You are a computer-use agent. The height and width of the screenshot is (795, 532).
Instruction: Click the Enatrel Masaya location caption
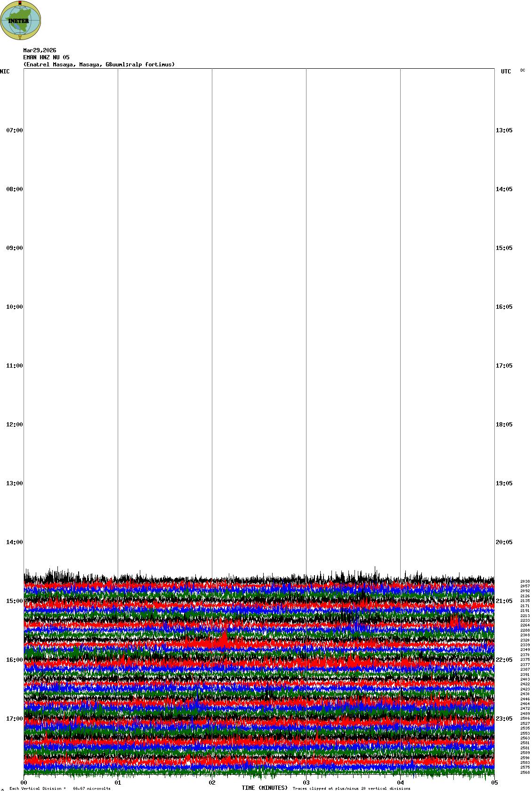pyautogui.click(x=99, y=64)
